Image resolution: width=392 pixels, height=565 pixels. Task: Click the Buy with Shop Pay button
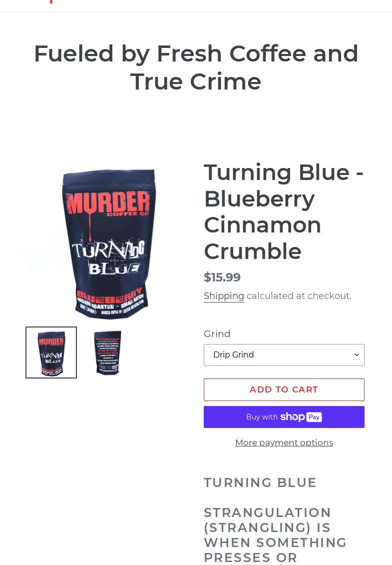click(284, 417)
